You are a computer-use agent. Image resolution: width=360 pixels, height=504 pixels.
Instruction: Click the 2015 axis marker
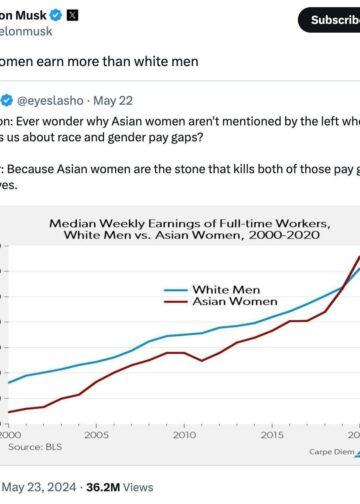coord(272,435)
